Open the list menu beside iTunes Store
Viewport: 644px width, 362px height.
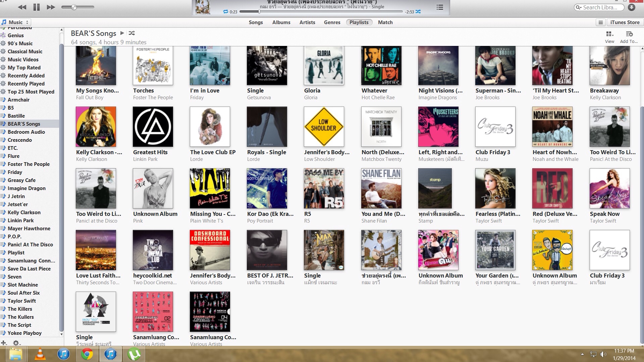[x=600, y=22]
